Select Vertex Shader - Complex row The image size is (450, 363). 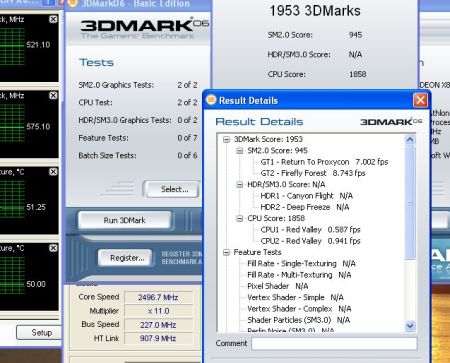pos(299,309)
